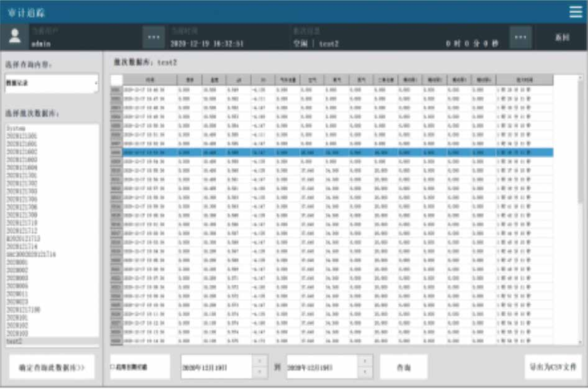Click the start date input field
This screenshot has width=588, height=389.
coord(216,367)
